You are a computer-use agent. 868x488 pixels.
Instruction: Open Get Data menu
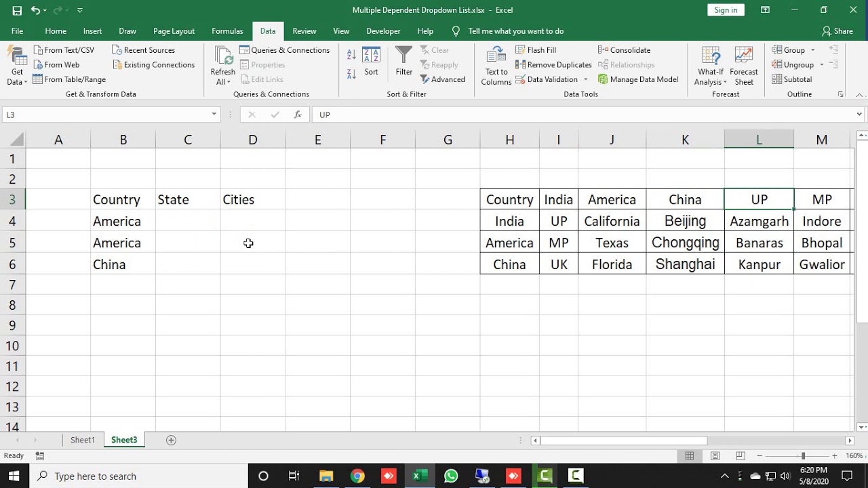(x=17, y=66)
